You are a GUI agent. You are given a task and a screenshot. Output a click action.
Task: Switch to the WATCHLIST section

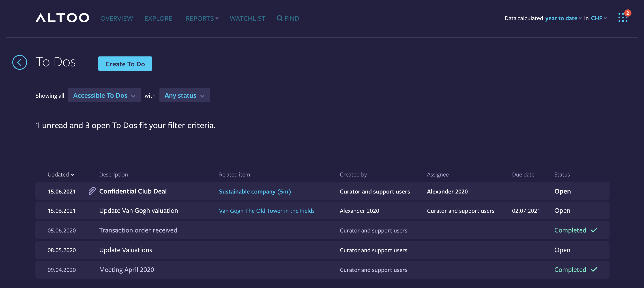coord(247,18)
